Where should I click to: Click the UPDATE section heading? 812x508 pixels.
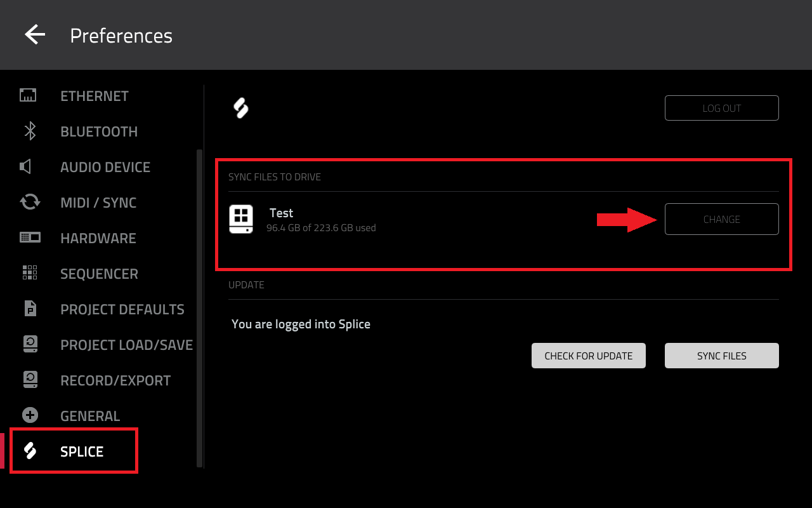coord(246,284)
